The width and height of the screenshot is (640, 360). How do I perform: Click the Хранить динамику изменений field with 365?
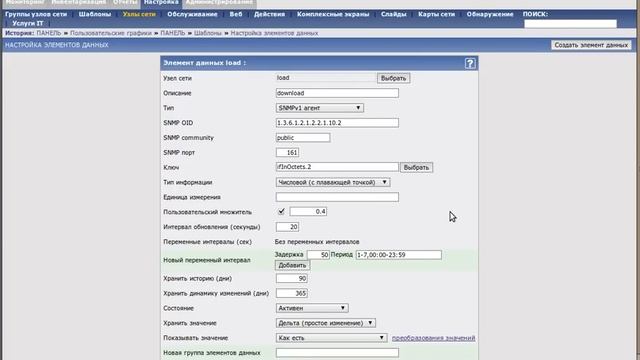click(291, 293)
